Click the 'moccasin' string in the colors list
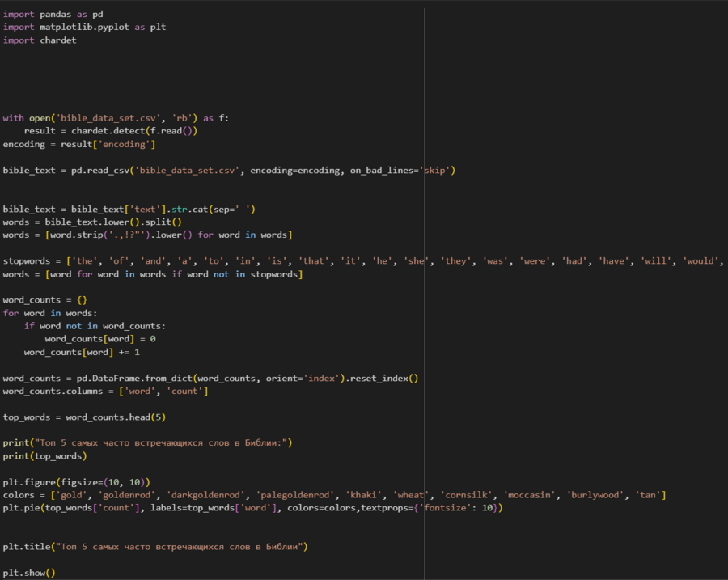 coord(529,495)
